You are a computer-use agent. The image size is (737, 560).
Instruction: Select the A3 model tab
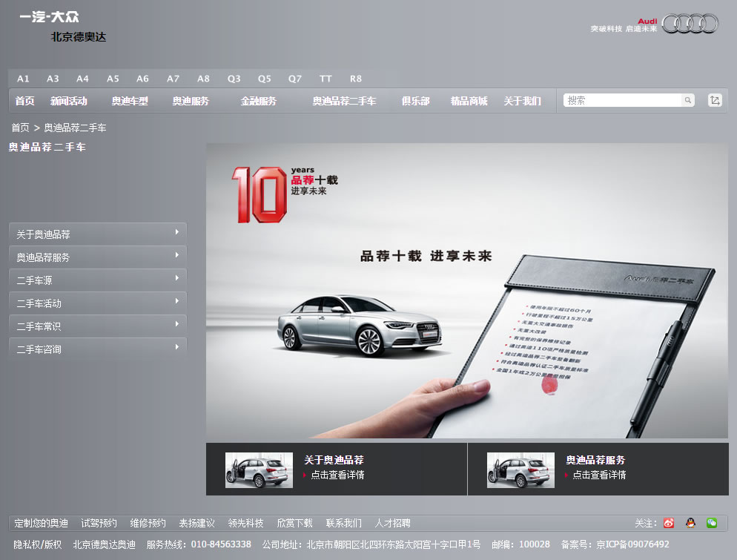(x=53, y=79)
